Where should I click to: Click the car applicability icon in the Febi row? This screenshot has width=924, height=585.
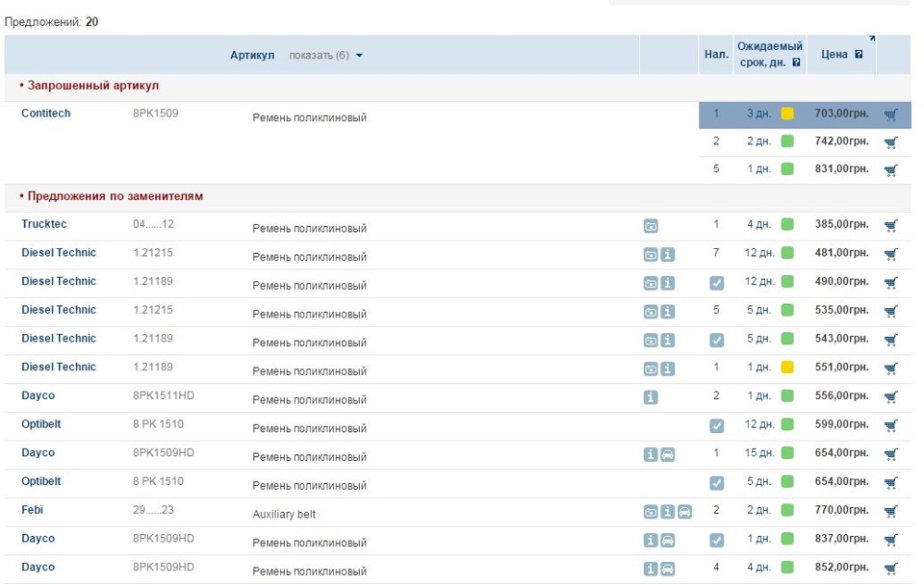point(684,512)
